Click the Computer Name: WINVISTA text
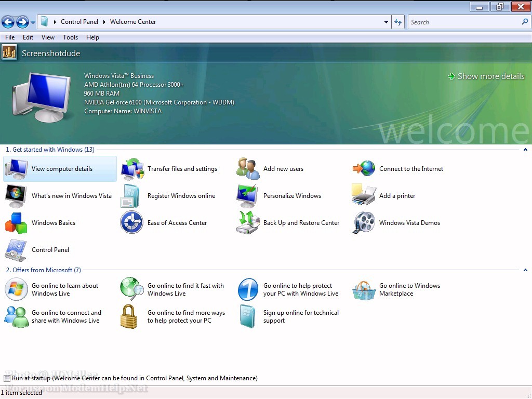The image size is (532, 399). tap(123, 111)
